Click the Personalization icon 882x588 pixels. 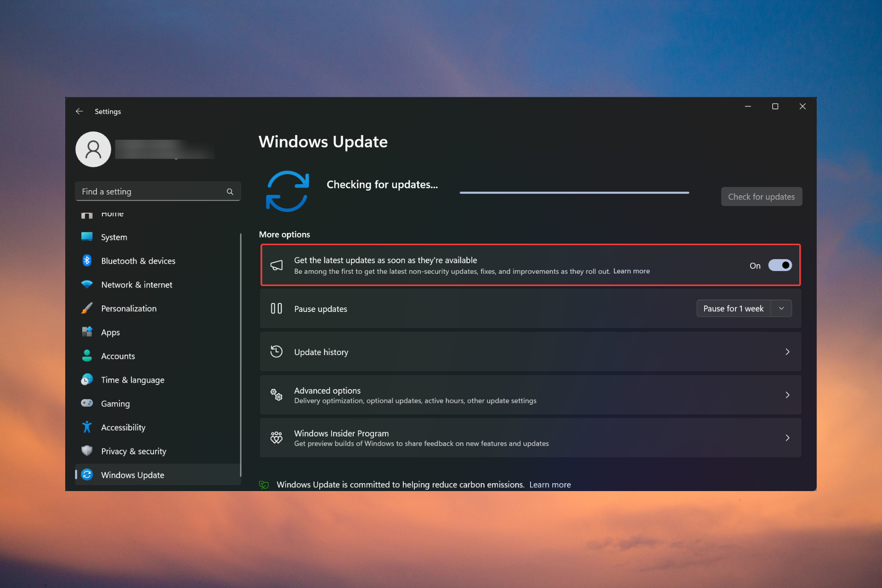pyautogui.click(x=88, y=308)
